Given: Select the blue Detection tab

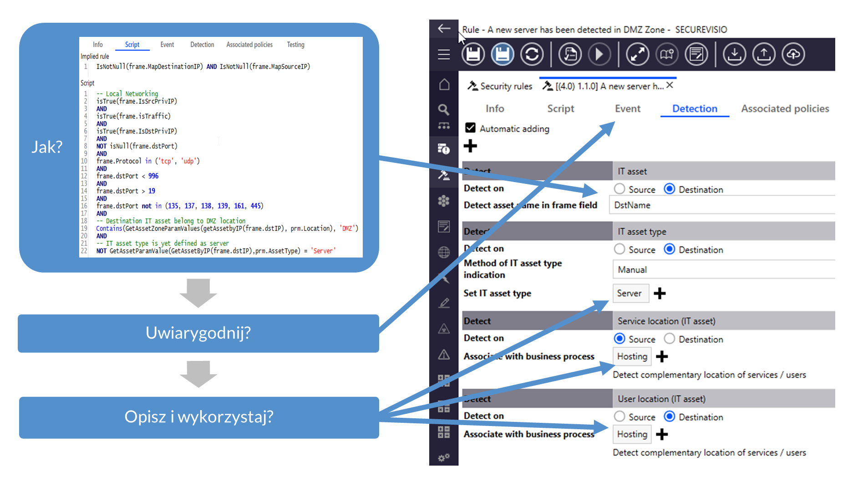Looking at the screenshot, I should coord(695,108).
